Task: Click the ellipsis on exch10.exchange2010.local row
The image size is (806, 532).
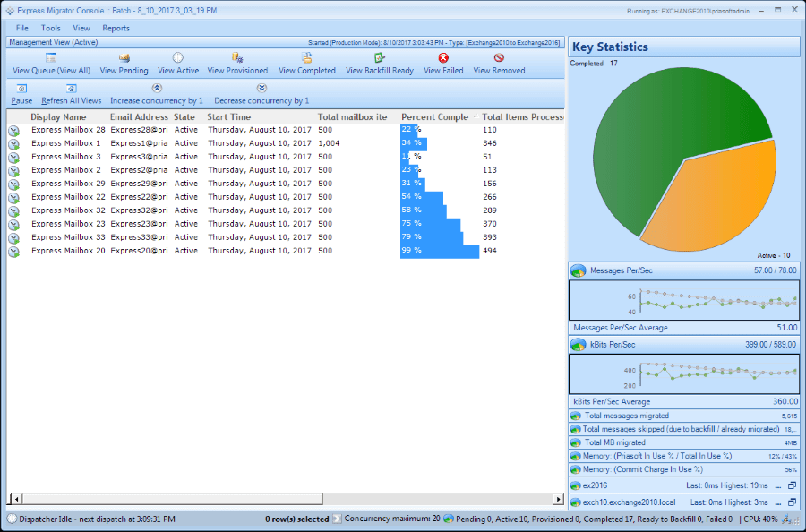Action: [x=778, y=503]
